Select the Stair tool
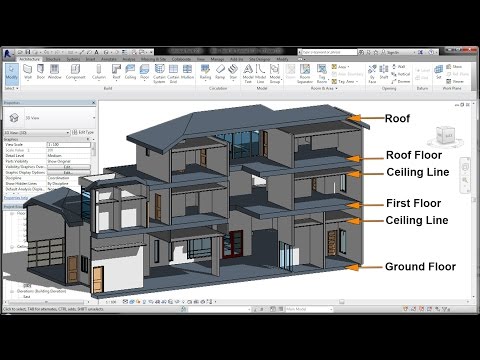Screen dimensions: 480x360 (233, 72)
